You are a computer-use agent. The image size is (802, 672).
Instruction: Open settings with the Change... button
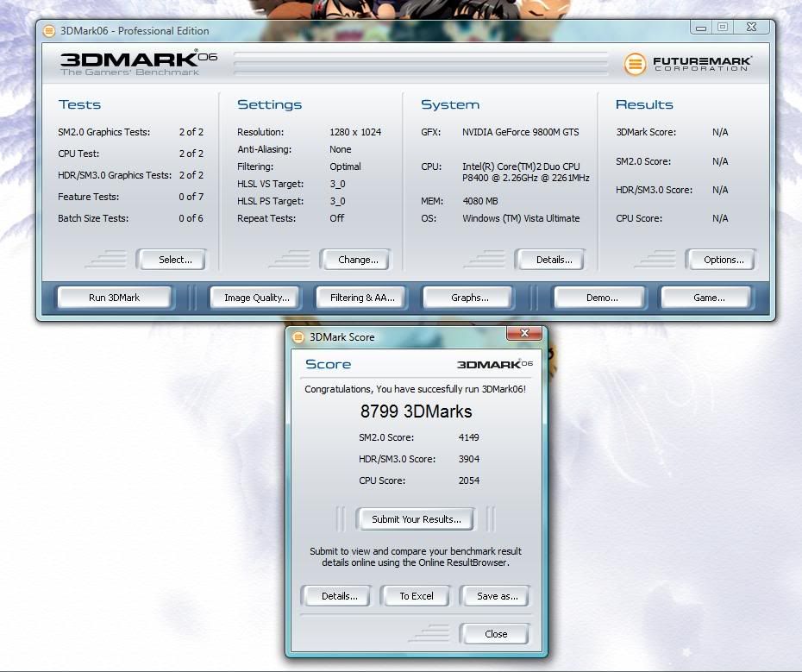(355, 260)
